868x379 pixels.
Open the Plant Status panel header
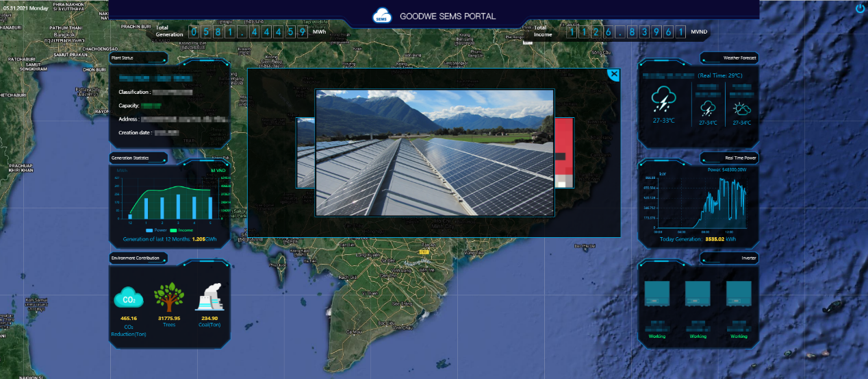137,58
